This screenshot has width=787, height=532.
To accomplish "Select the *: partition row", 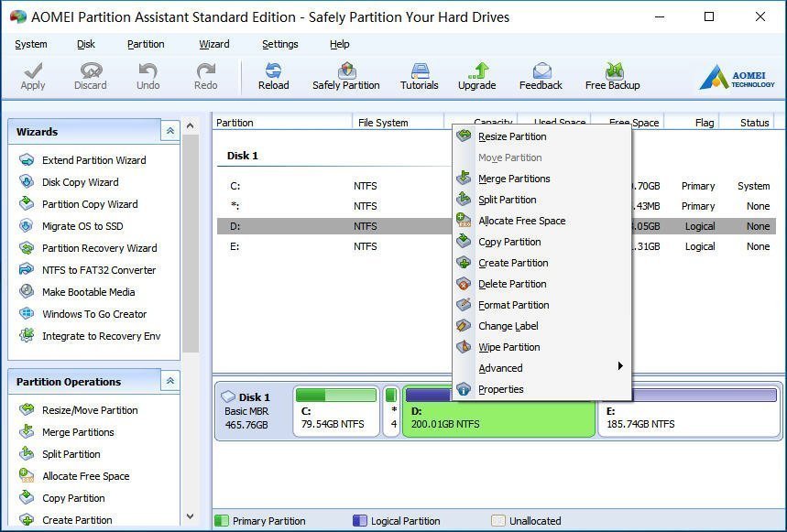I will (497, 206).
